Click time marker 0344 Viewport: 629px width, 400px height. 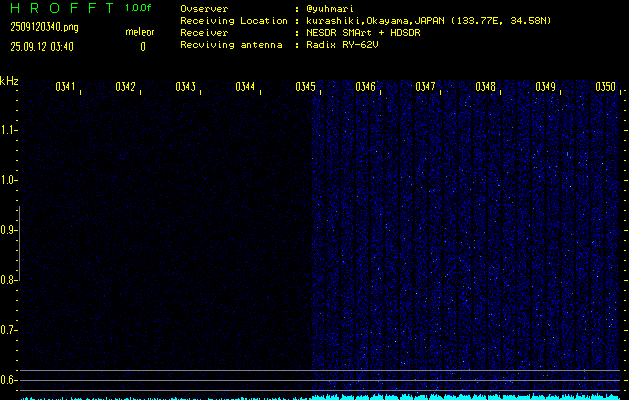coord(246,87)
